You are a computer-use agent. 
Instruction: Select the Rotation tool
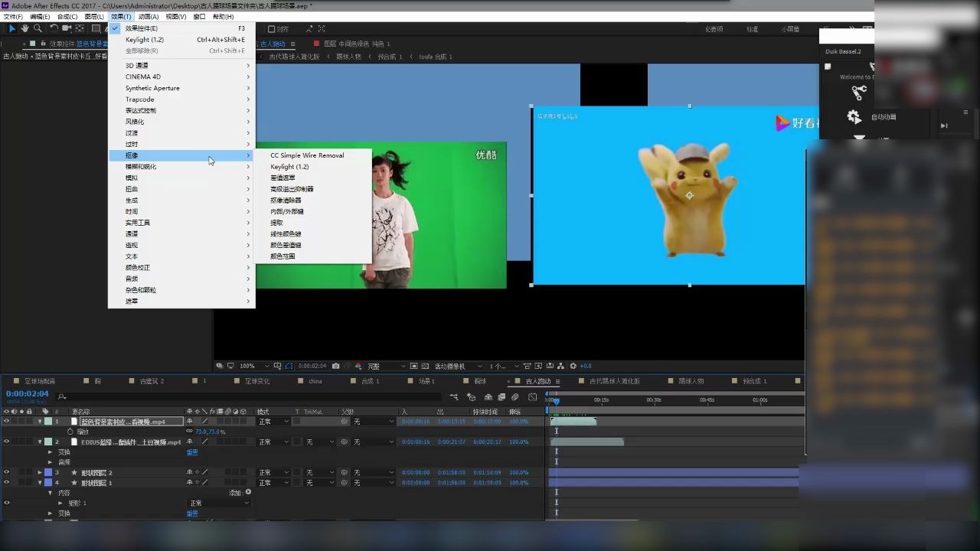pos(54,28)
